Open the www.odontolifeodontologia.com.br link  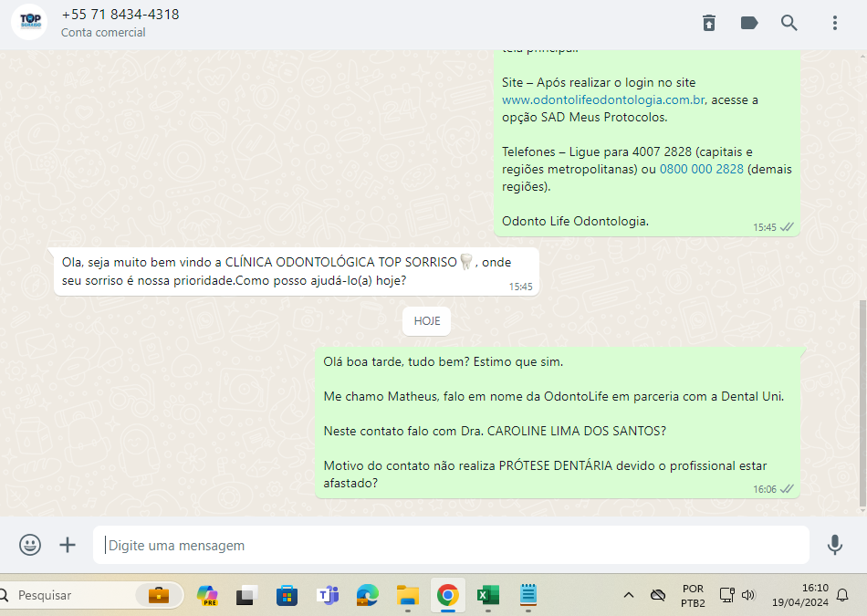tap(603, 99)
